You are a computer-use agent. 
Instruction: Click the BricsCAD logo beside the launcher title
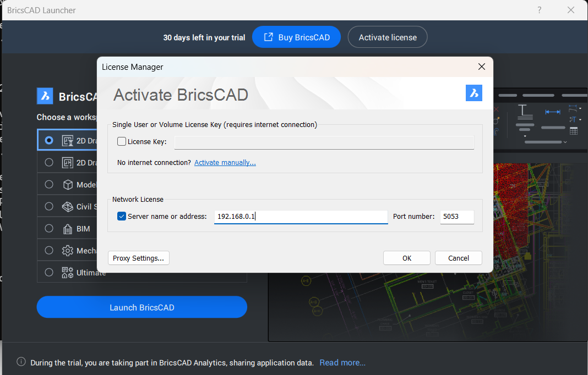[45, 96]
